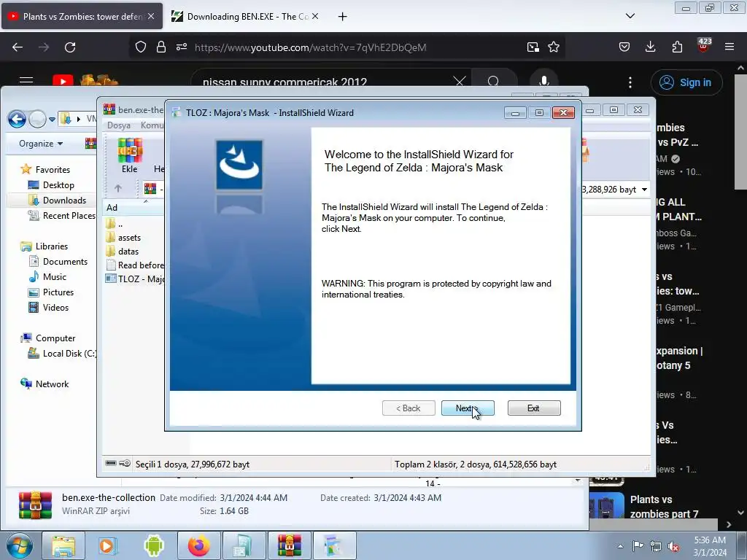This screenshot has width=747, height=560.
Task: Open a new browser tab
Action: coord(342,16)
